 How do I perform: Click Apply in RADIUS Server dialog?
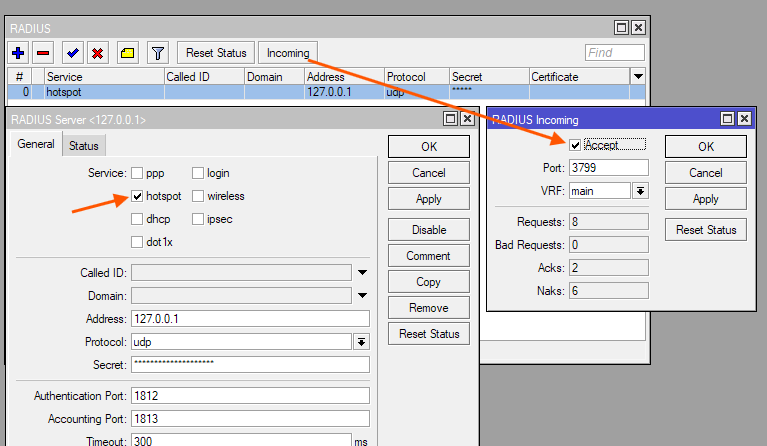tap(429, 199)
